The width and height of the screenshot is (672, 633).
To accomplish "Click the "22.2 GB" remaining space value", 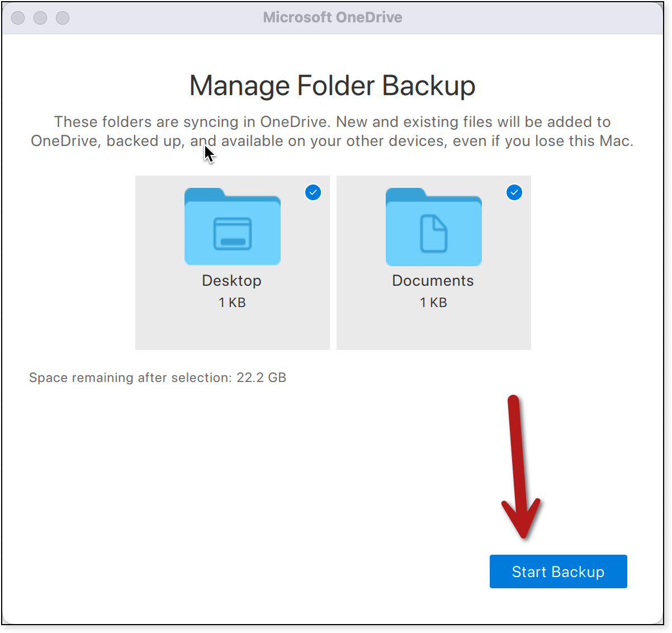I will (x=261, y=377).
